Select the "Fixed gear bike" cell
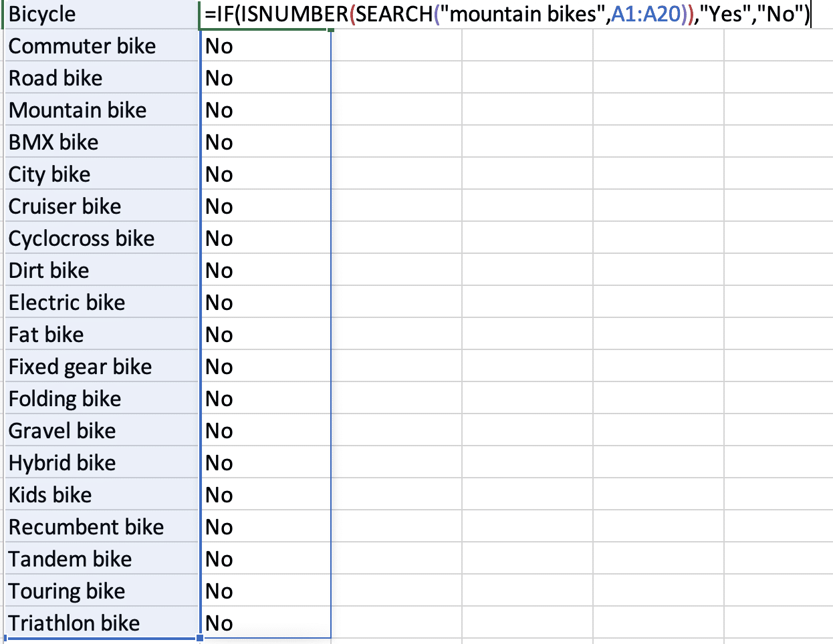Screen dimensions: 833x644 tap(100, 367)
